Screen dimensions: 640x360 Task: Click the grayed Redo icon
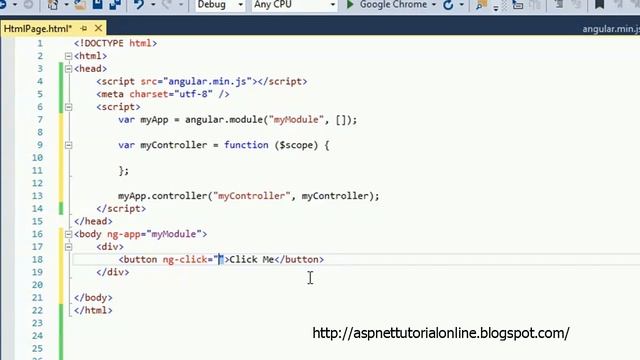[167, 4]
